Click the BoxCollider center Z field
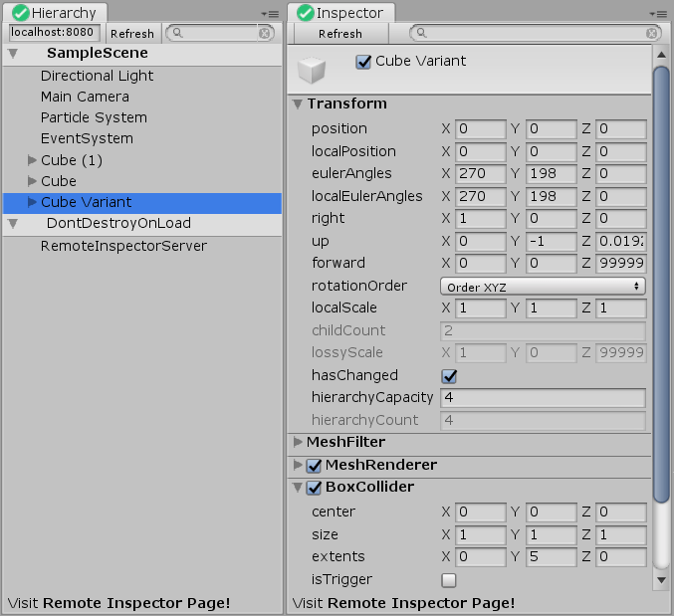This screenshot has height=616, width=674. 621,513
